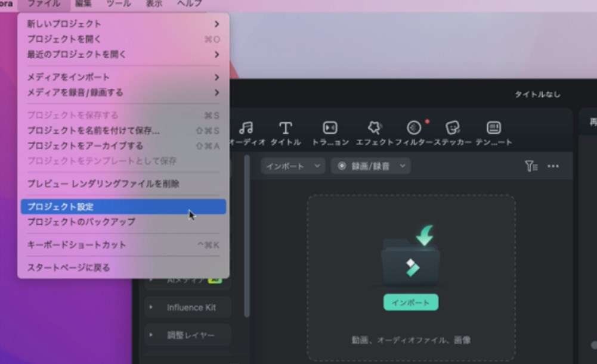The height and width of the screenshot is (364, 597).
Task: Open the Audio (オーディオ) tab icon
Action: coord(245,128)
